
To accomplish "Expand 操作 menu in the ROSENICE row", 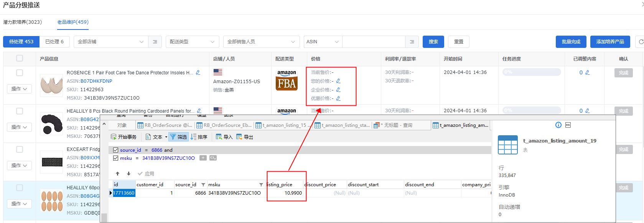I will [19, 89].
